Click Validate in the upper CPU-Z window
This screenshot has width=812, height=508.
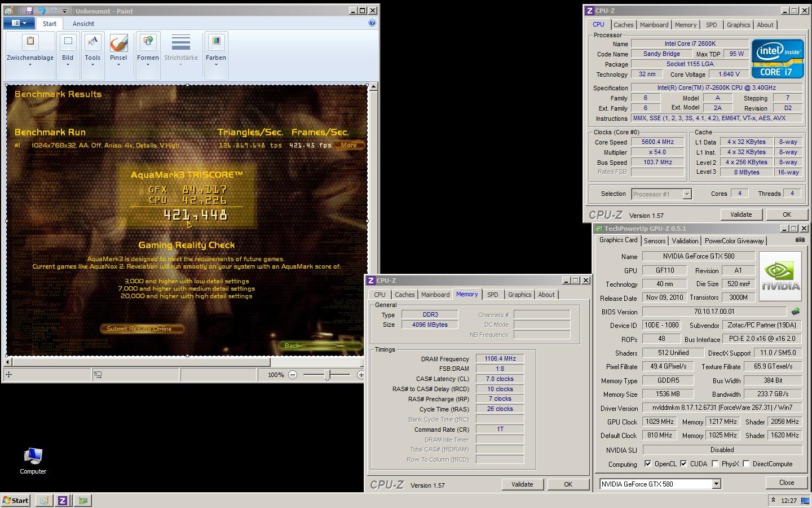coord(741,214)
